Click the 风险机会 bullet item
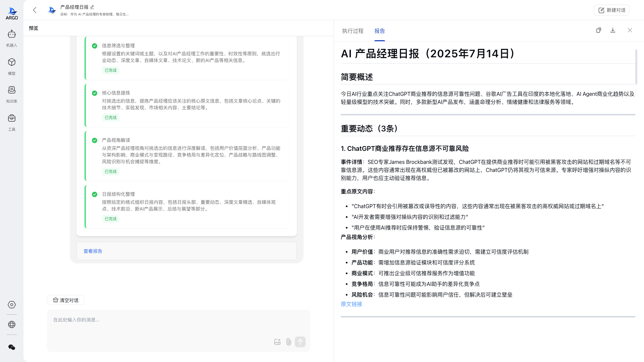This screenshot has width=644, height=362. (x=432, y=295)
